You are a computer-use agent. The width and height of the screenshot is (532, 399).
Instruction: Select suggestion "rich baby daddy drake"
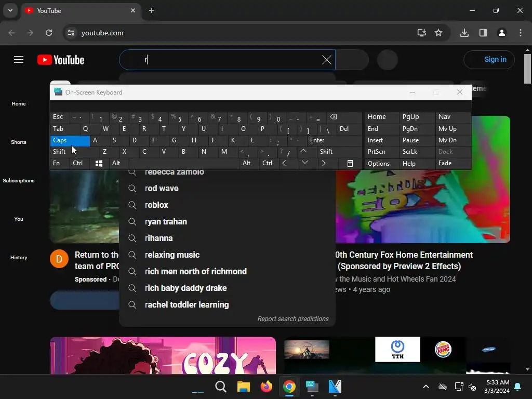point(227,288)
